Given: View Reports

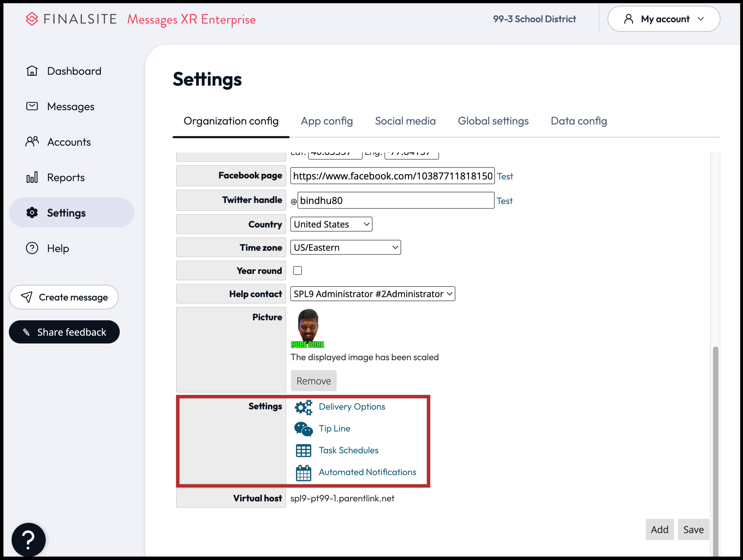Looking at the screenshot, I should pos(65,177).
